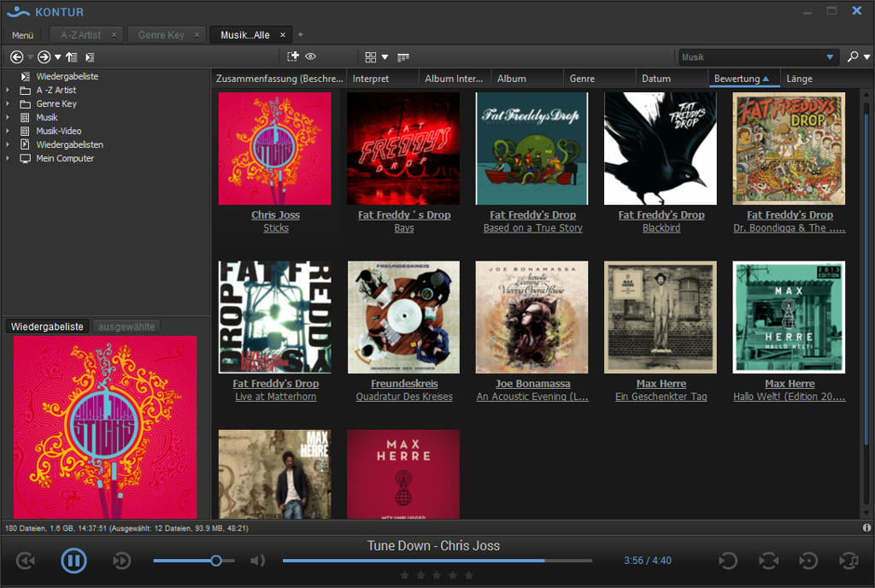The width and height of the screenshot is (875, 588).
Task: Open search options dropdown arrow
Action: pos(866,57)
